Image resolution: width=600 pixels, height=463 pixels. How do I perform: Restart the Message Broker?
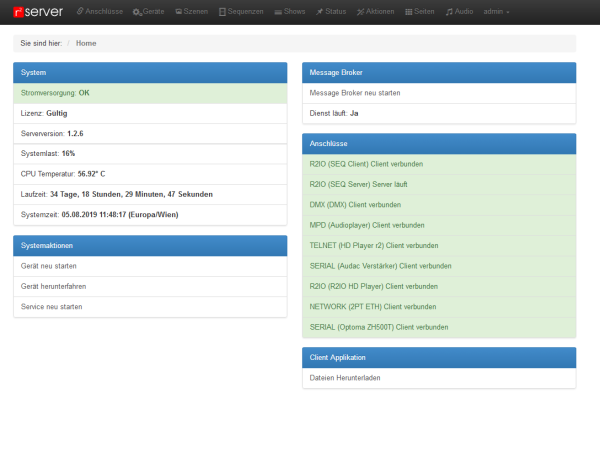356,93
